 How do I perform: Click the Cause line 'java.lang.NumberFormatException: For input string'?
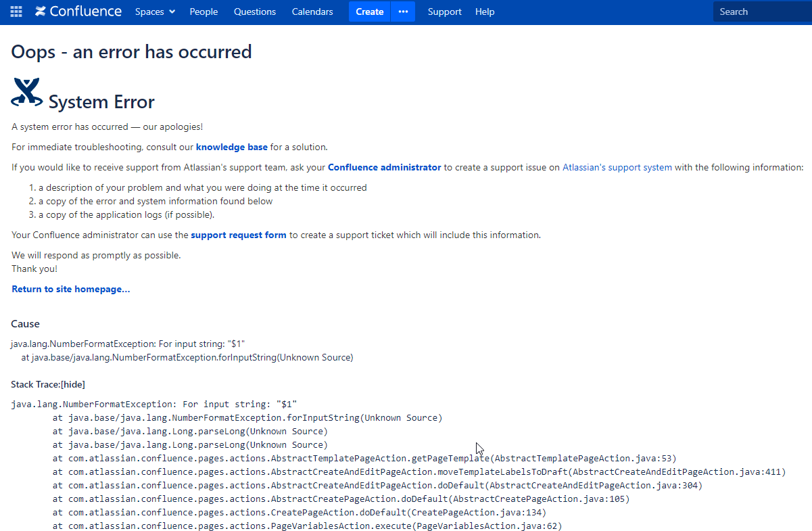pos(128,344)
